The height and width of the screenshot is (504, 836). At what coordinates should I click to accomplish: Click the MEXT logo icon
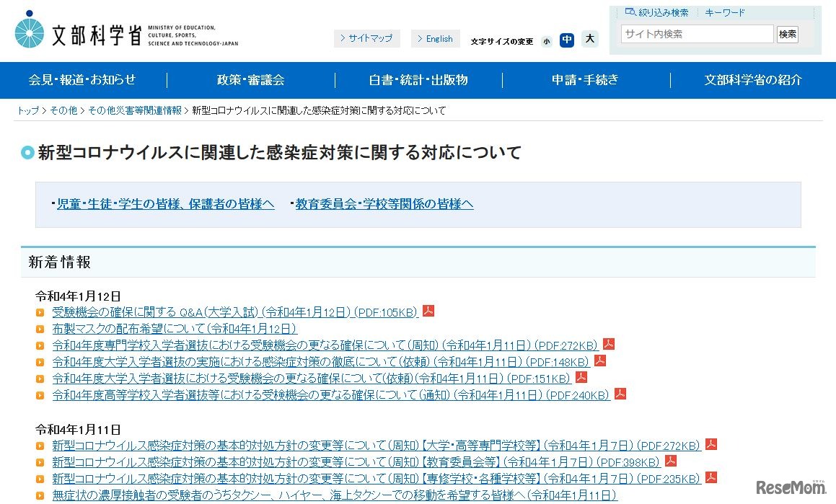click(30, 30)
